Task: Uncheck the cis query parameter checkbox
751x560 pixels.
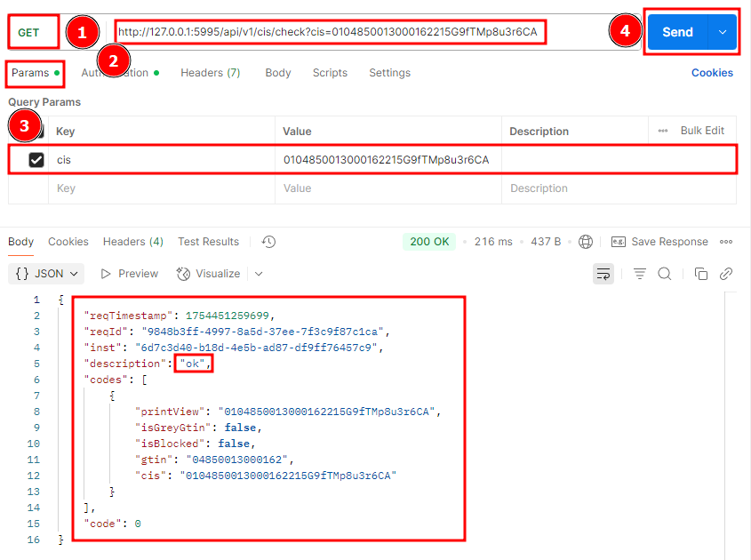Action: [36, 160]
